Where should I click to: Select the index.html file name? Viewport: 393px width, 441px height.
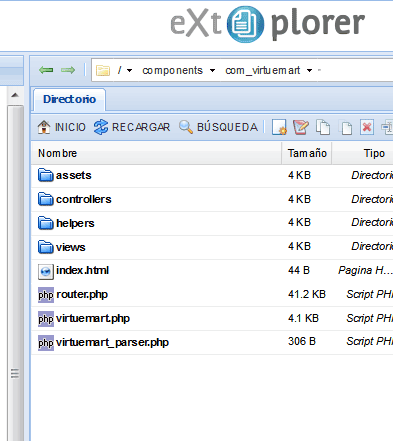(83, 270)
